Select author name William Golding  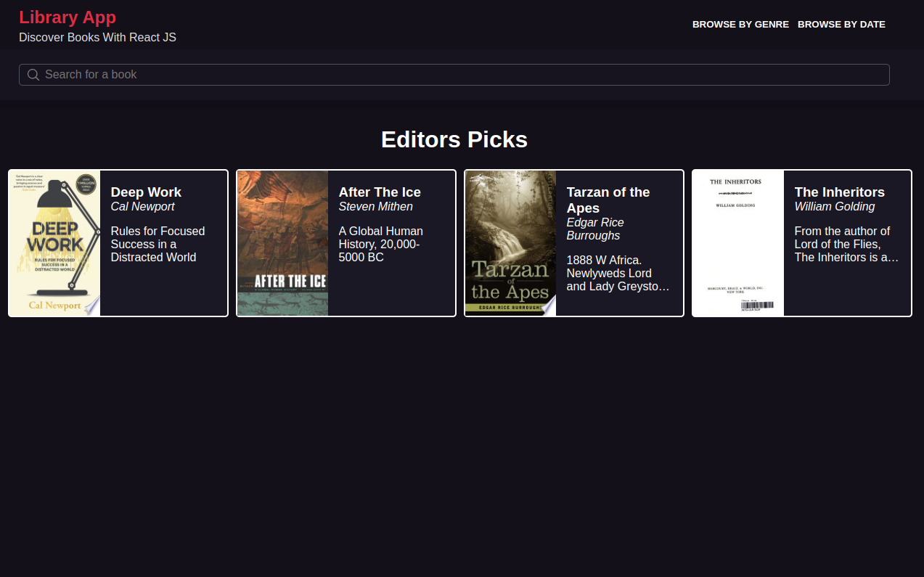834,207
